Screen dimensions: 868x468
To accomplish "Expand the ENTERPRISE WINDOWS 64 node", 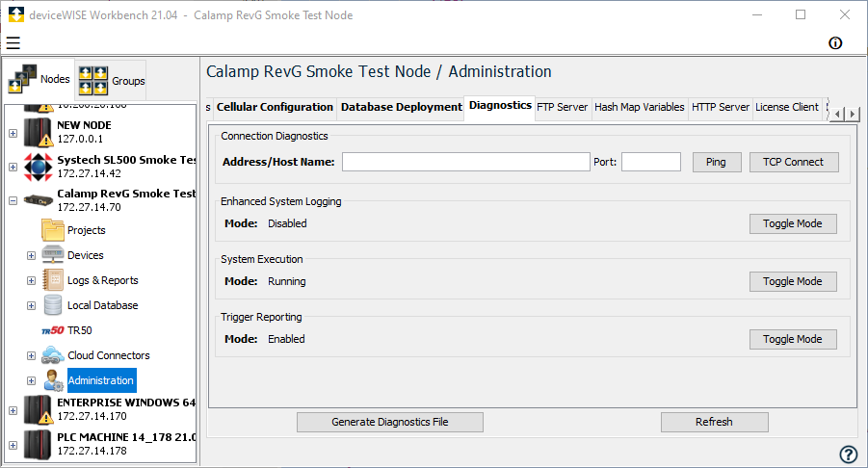I will pos(13,410).
